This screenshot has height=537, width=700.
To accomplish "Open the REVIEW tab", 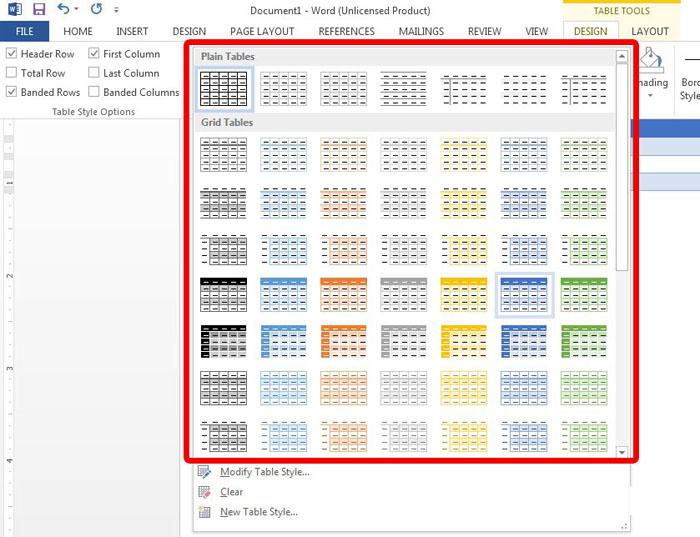I will coord(484,31).
